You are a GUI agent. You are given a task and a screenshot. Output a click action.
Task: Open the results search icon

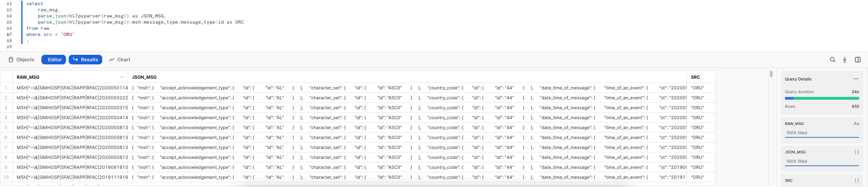832,60
